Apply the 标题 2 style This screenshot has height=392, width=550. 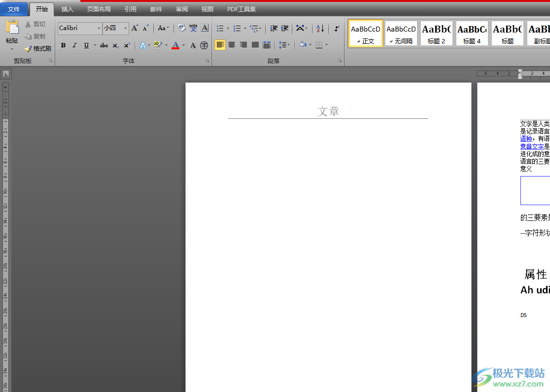(x=436, y=34)
